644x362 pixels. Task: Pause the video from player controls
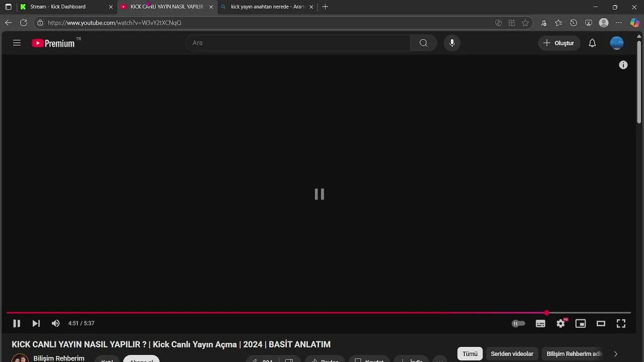click(17, 323)
